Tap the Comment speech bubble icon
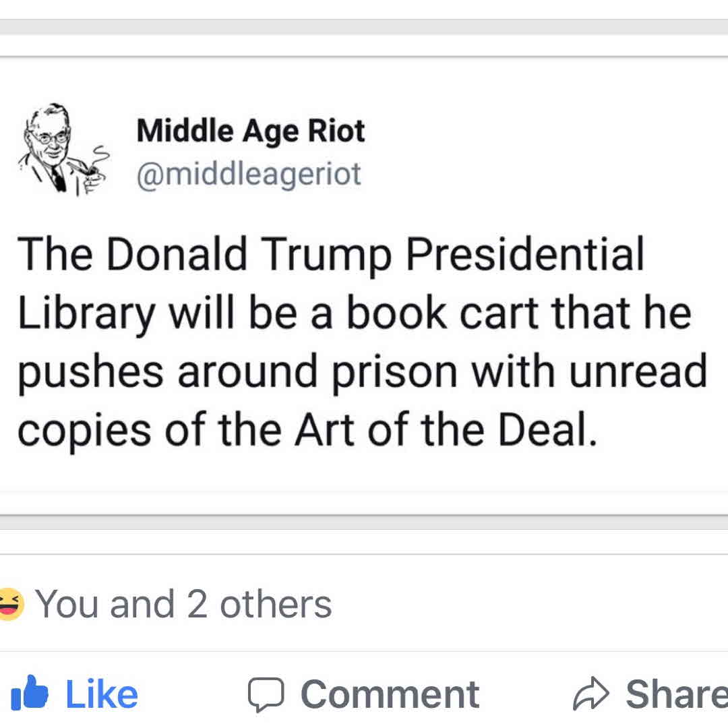This screenshot has height=728, width=728. 266,695
